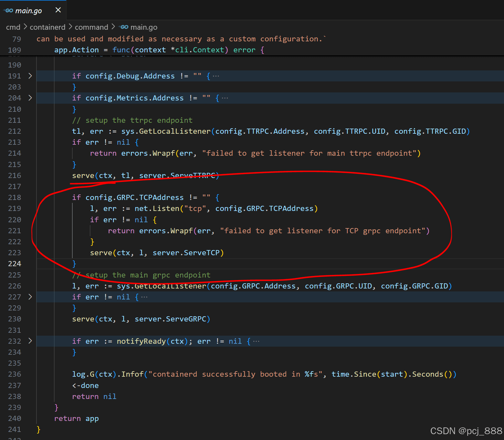Click line number 224 in gutter
This screenshot has width=504, height=440.
click(15, 264)
